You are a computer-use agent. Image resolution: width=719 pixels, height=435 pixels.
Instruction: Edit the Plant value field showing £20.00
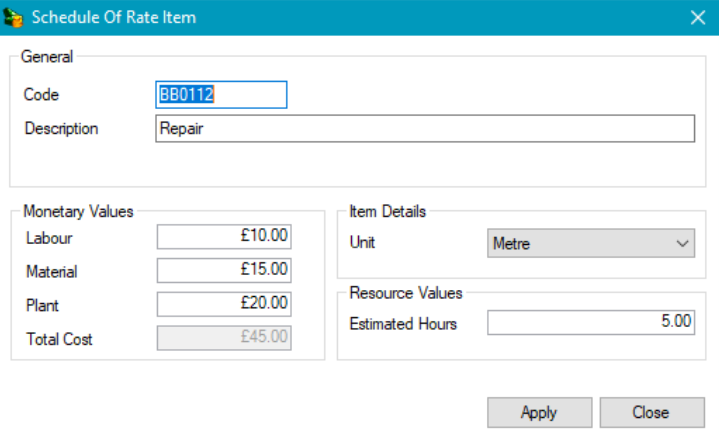pos(224,303)
